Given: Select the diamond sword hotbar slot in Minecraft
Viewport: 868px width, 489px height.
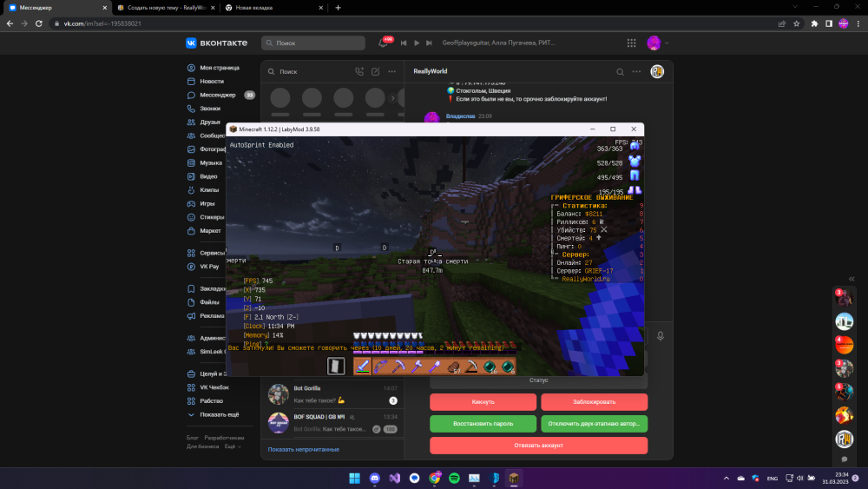Looking at the screenshot, I should pyautogui.click(x=363, y=366).
